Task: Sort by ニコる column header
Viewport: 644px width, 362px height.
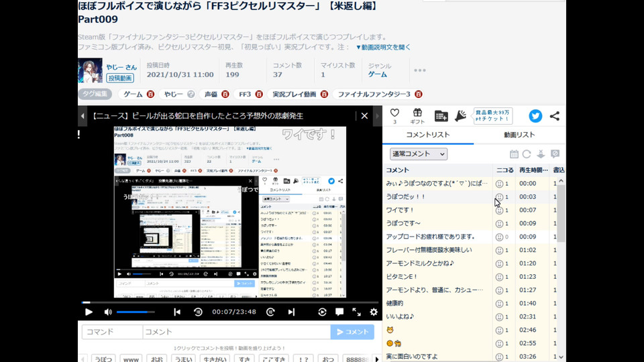Action: pyautogui.click(x=504, y=170)
